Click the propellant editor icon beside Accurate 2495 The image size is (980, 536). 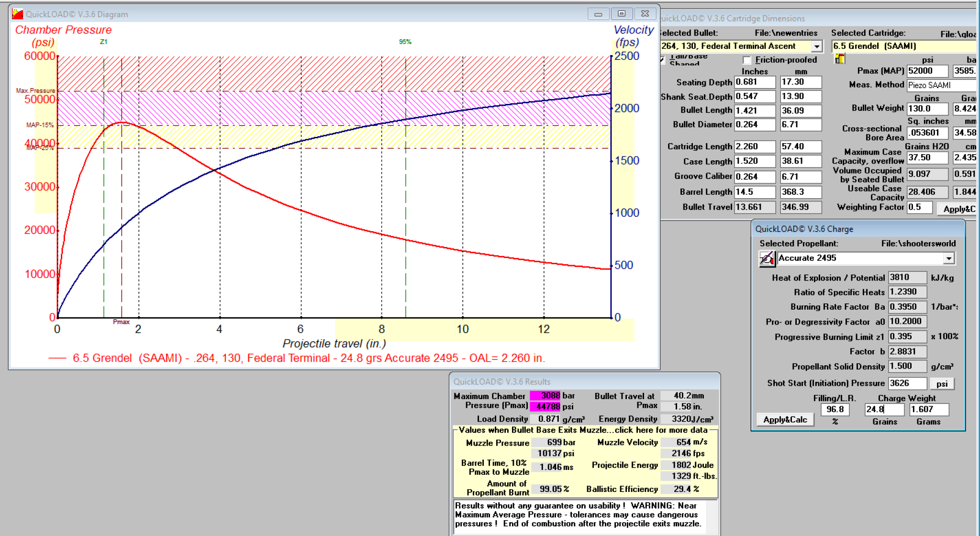767,258
